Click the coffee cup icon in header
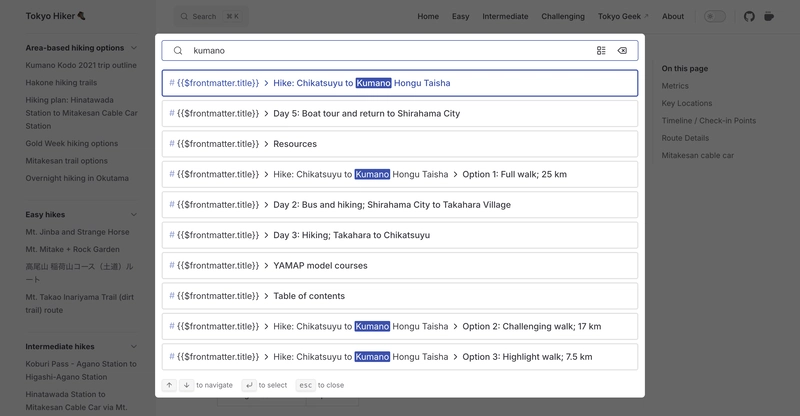This screenshot has width=800, height=416. [769, 16]
